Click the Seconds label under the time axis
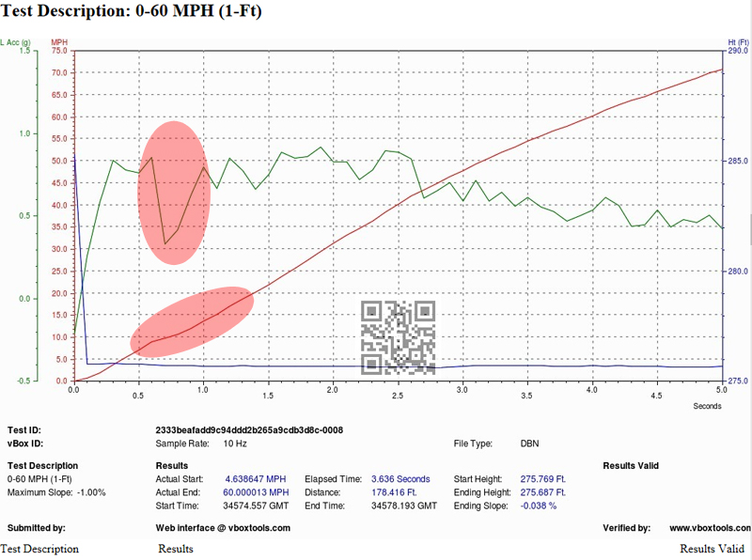This screenshot has height=560, width=752. pyautogui.click(x=706, y=406)
